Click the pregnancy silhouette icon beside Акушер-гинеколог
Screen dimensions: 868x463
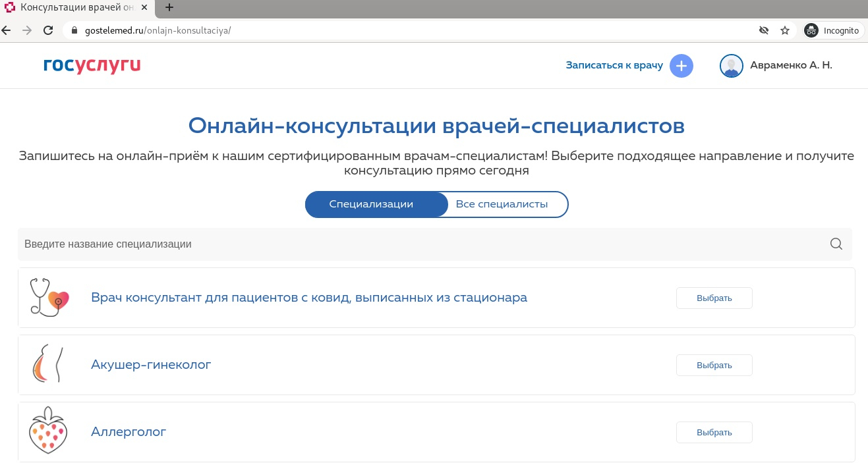click(x=48, y=364)
